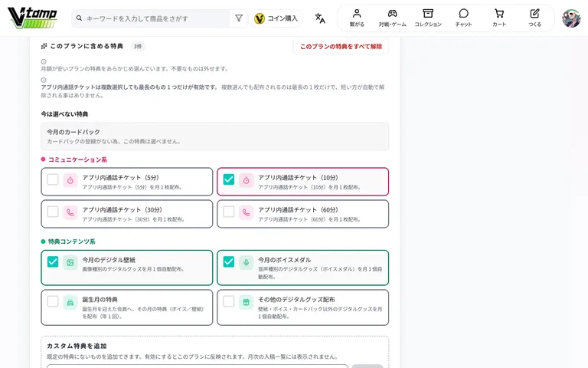This screenshot has height=368, width=588.
Task: Click the 今は選べない特典 label
Action: point(64,114)
